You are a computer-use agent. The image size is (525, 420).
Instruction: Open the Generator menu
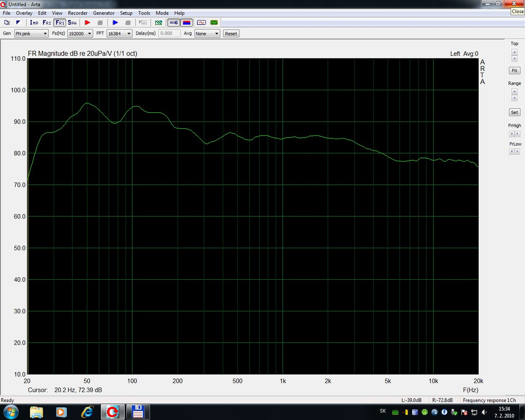click(x=104, y=13)
